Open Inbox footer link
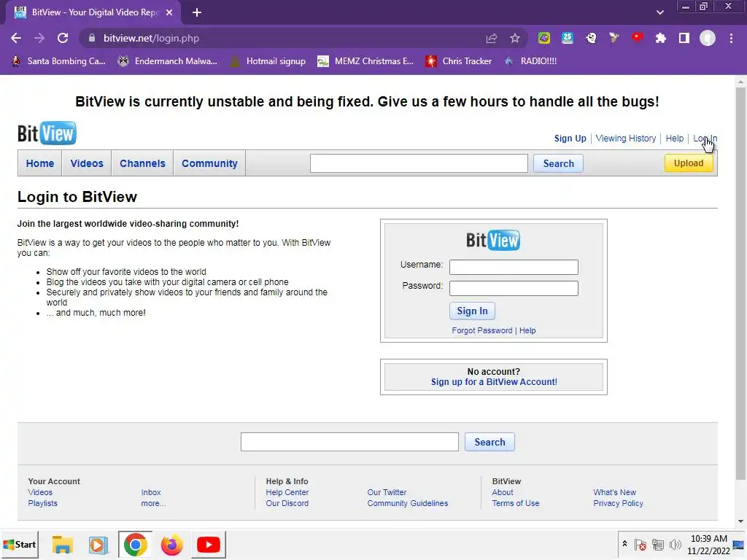747x560 pixels. click(151, 492)
